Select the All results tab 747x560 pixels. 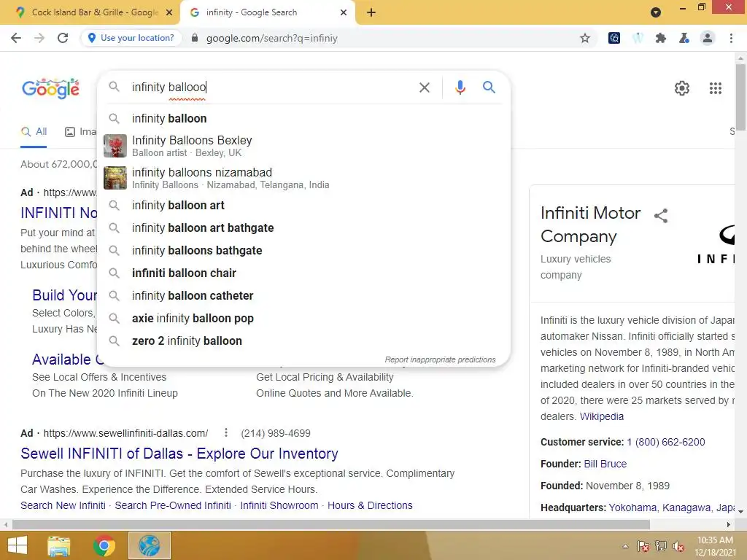34,132
